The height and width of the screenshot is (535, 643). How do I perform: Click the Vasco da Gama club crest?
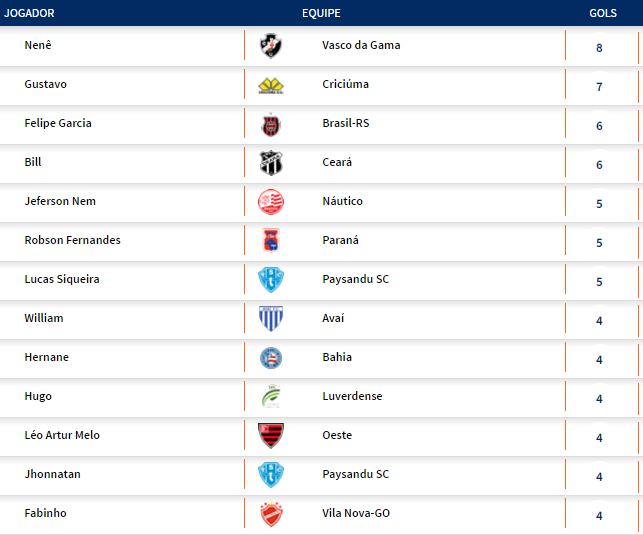[x=271, y=46]
